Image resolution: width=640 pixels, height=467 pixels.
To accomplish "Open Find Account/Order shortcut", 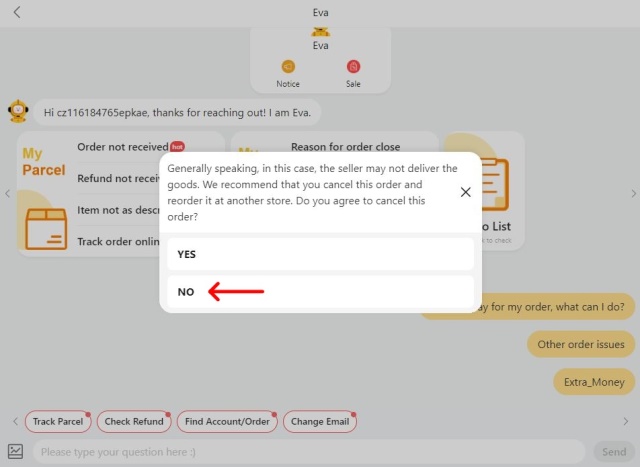I will pos(227,422).
